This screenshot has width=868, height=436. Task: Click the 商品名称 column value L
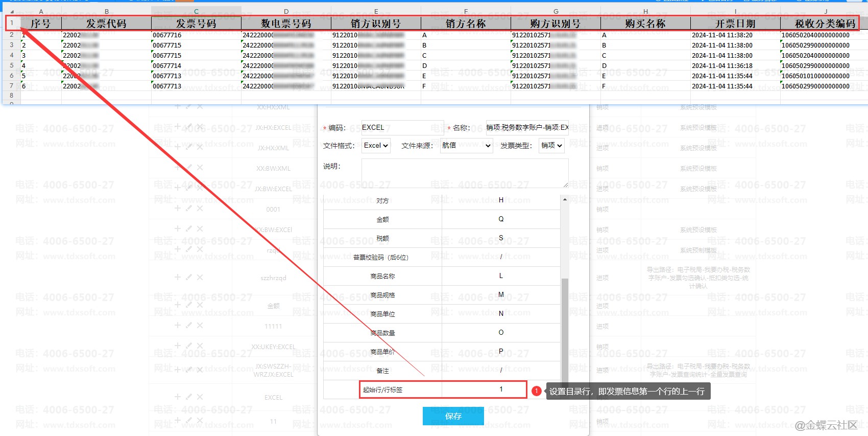[x=501, y=276]
